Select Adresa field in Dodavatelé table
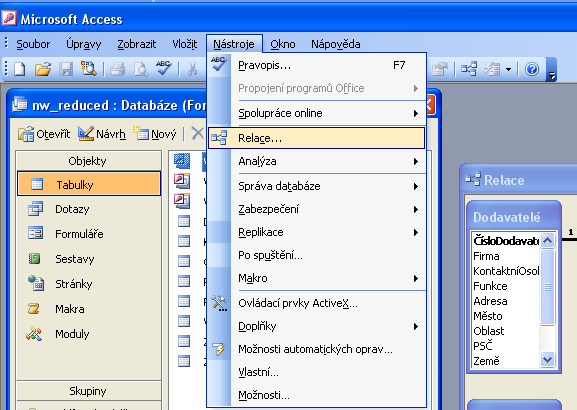Screen dimensions: 577x410 506,301
